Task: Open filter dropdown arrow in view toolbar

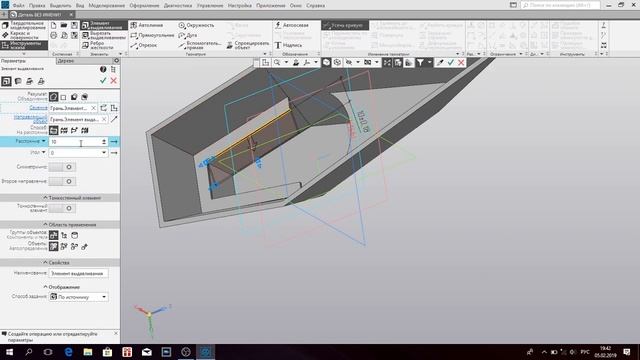Action: (429, 62)
